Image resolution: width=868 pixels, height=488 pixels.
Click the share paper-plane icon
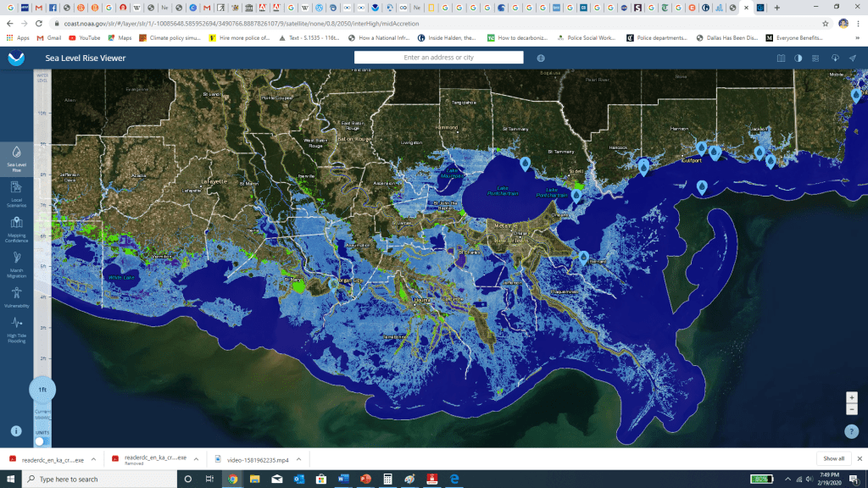point(852,58)
